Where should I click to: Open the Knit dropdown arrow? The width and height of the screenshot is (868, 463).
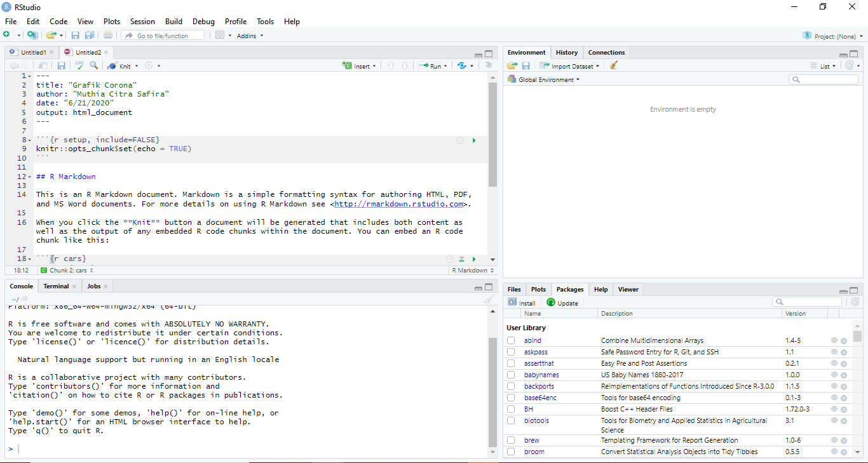pos(136,65)
